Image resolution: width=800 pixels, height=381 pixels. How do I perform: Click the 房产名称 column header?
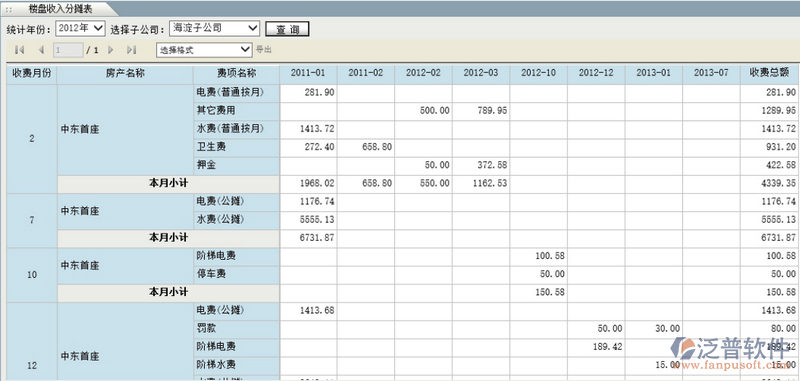point(125,74)
